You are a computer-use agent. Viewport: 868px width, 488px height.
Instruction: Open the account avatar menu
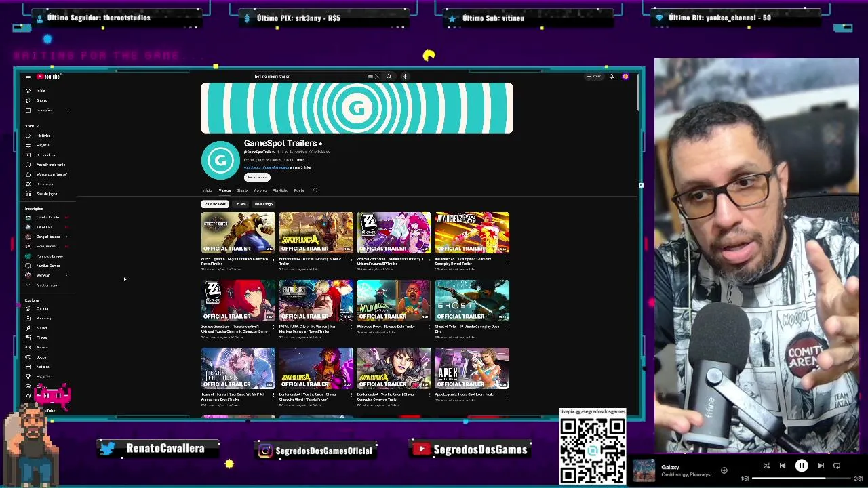pyautogui.click(x=625, y=77)
